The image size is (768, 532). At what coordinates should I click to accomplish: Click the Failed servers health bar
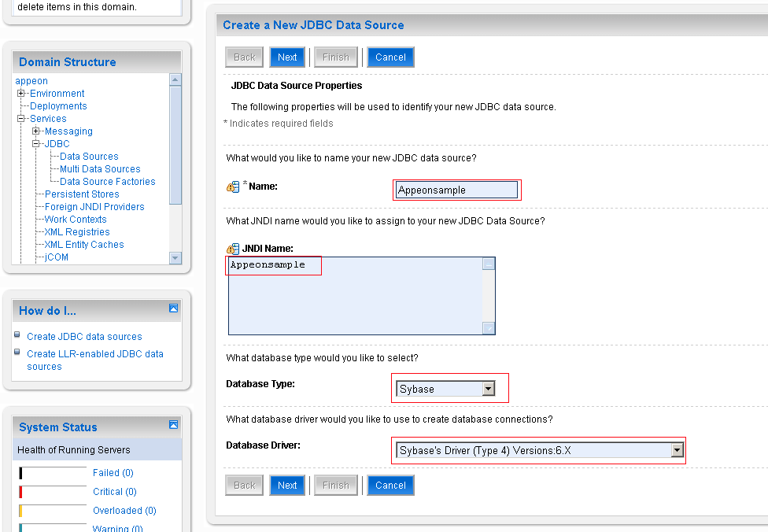53,473
